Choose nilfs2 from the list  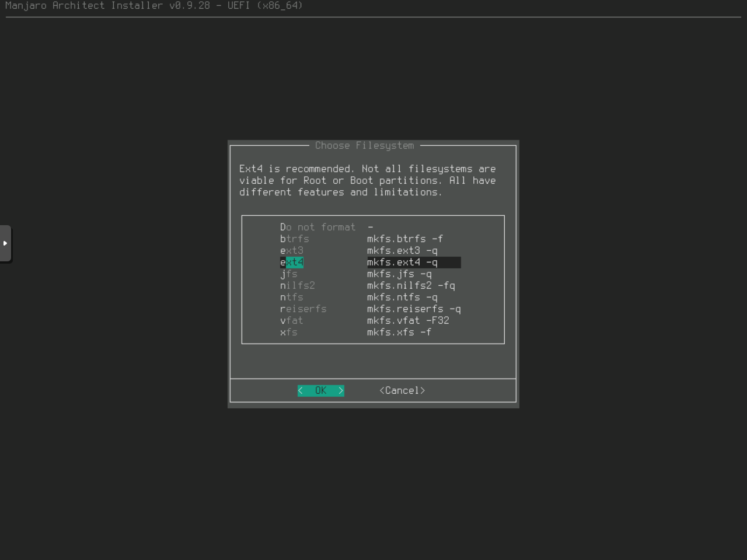[x=298, y=285]
